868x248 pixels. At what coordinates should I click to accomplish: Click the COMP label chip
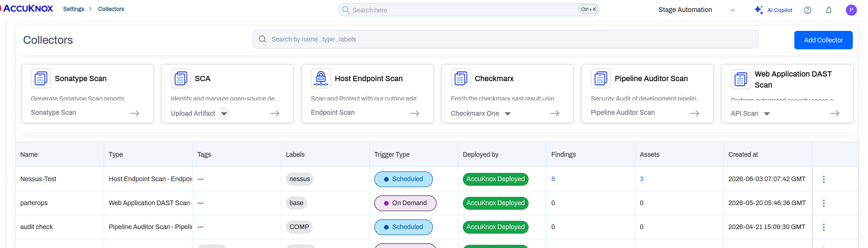299,227
